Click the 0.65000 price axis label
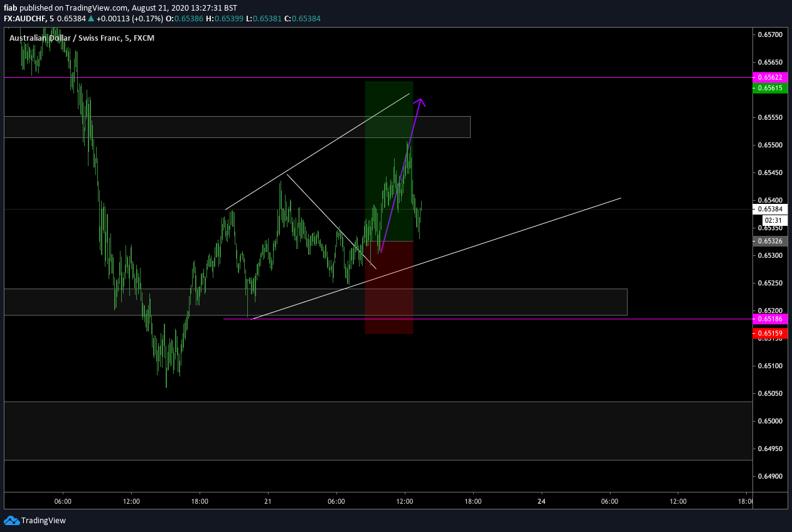Viewport: 792px width, 532px height. tap(769, 421)
